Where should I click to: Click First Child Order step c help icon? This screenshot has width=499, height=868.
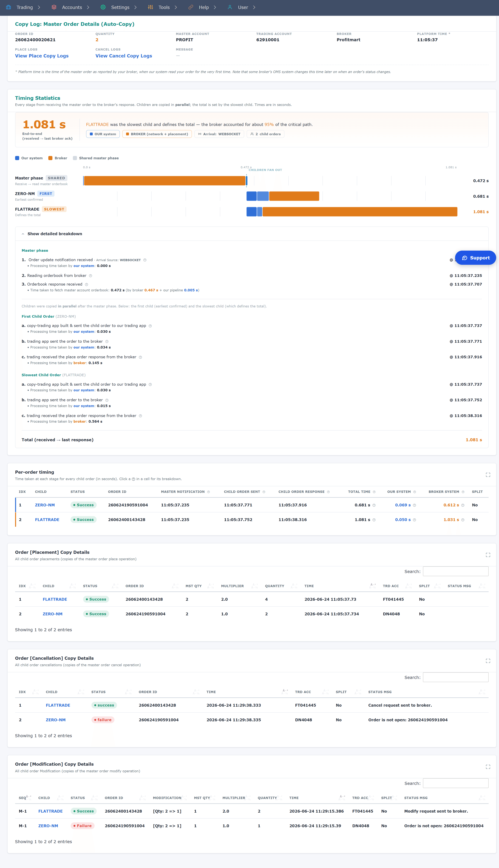pyautogui.click(x=141, y=357)
